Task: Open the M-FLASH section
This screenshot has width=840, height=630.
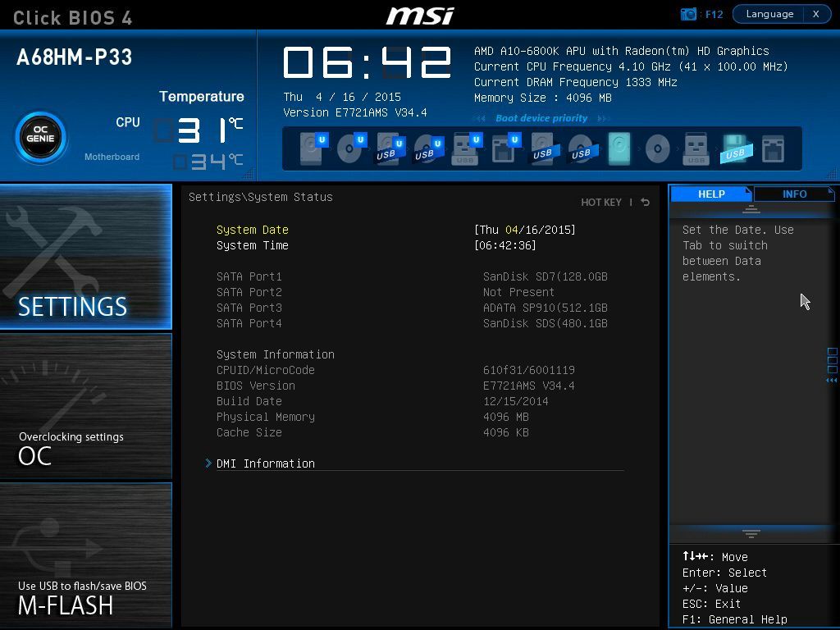Action: pyautogui.click(x=85, y=555)
